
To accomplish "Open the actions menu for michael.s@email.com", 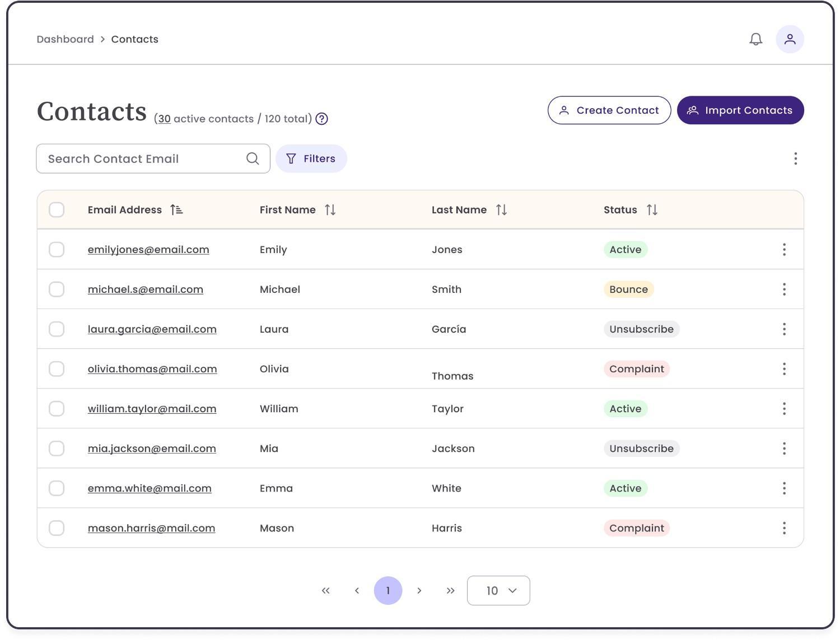I will pos(784,289).
